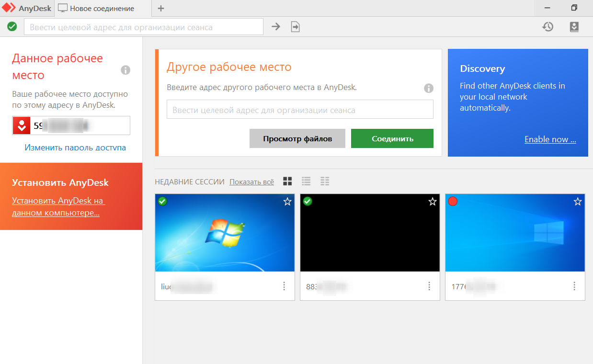Click the green Соединить button
The height and width of the screenshot is (364, 593).
[x=392, y=138]
